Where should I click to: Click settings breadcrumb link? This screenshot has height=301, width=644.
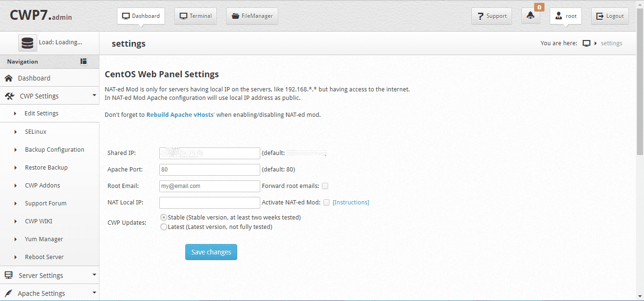pos(611,43)
